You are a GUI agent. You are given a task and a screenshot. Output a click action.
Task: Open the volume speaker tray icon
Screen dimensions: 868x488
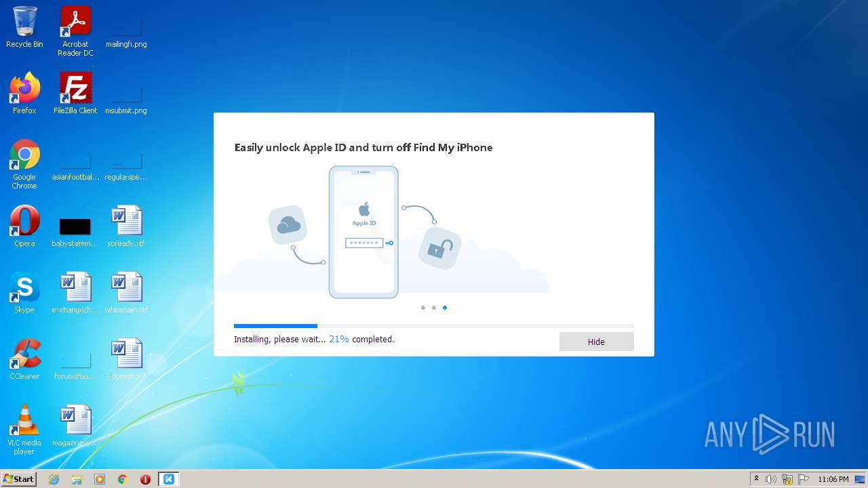coord(771,479)
